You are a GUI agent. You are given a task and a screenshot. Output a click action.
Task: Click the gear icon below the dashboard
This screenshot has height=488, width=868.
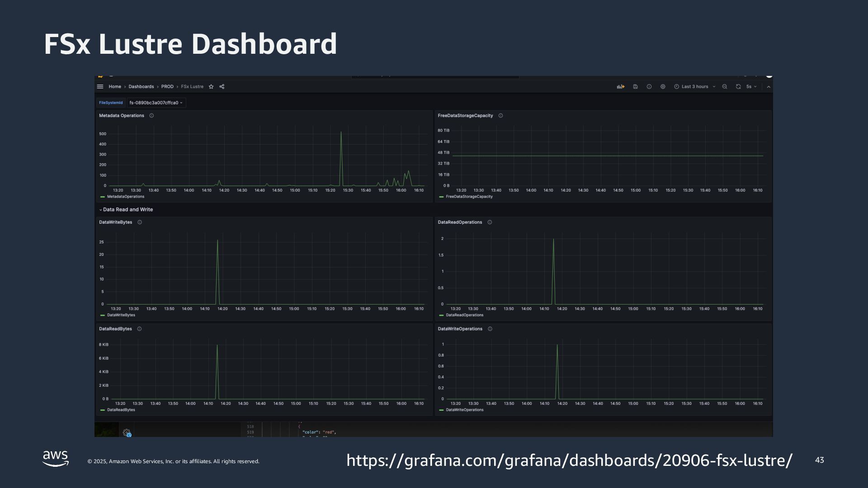[127, 433]
